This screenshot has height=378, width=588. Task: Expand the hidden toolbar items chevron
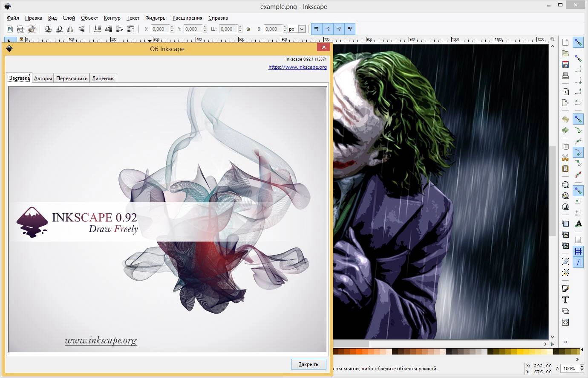[566, 342]
